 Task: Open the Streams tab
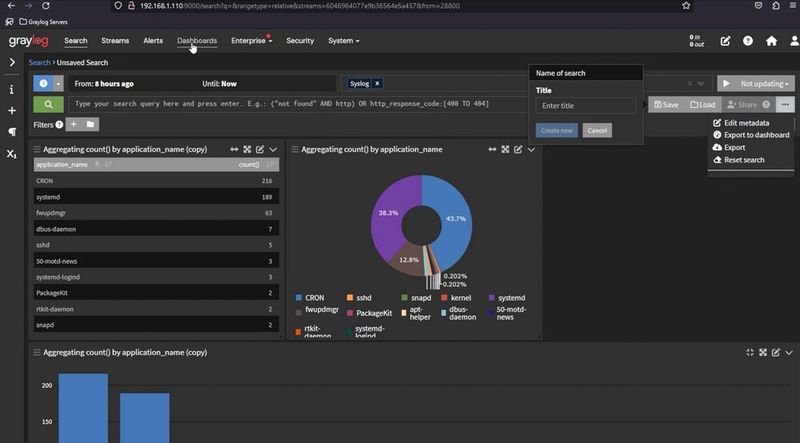115,41
